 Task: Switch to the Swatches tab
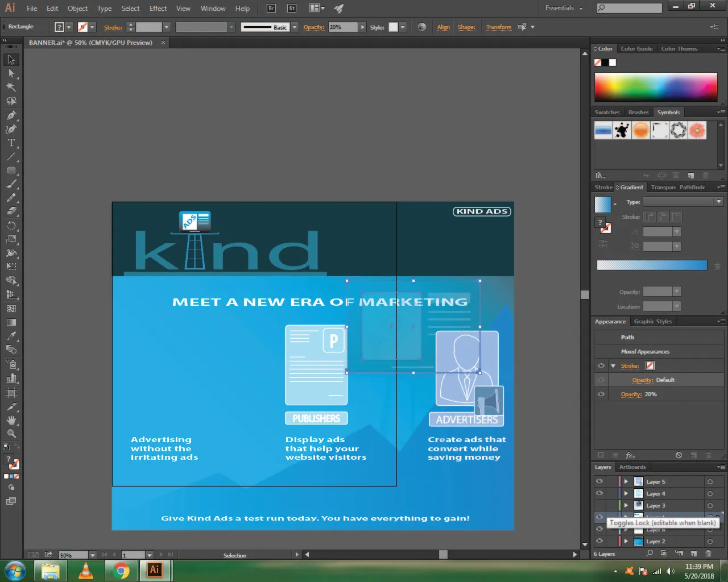(x=607, y=112)
